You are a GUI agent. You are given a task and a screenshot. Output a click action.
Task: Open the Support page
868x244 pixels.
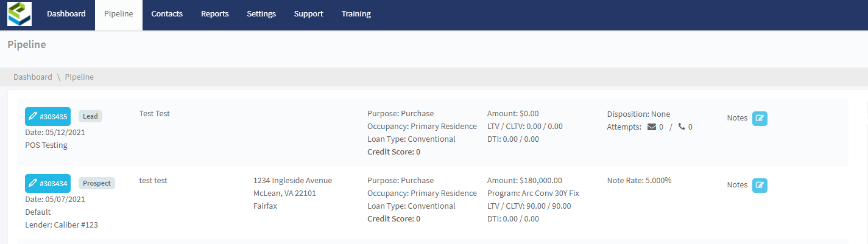pos(308,14)
